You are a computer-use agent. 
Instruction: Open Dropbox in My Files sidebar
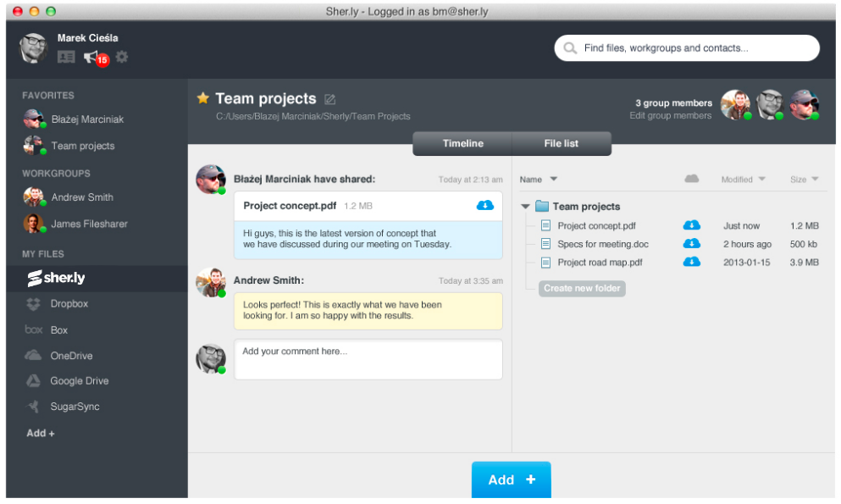(69, 304)
